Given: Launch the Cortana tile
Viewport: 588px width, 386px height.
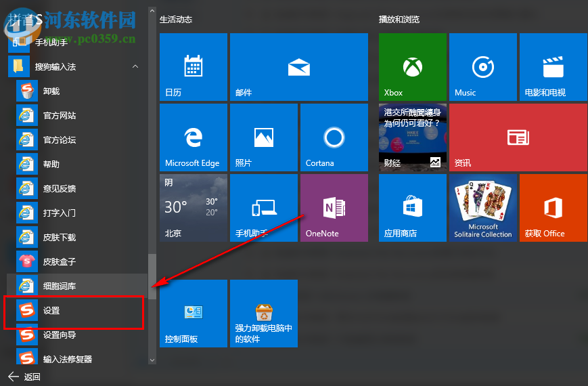Looking at the screenshot, I should click(x=334, y=137).
